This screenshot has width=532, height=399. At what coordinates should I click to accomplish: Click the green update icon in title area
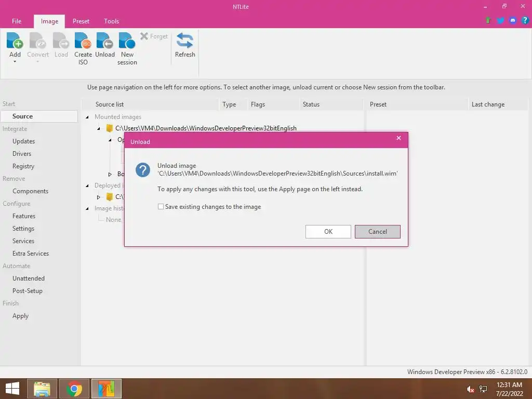click(488, 20)
